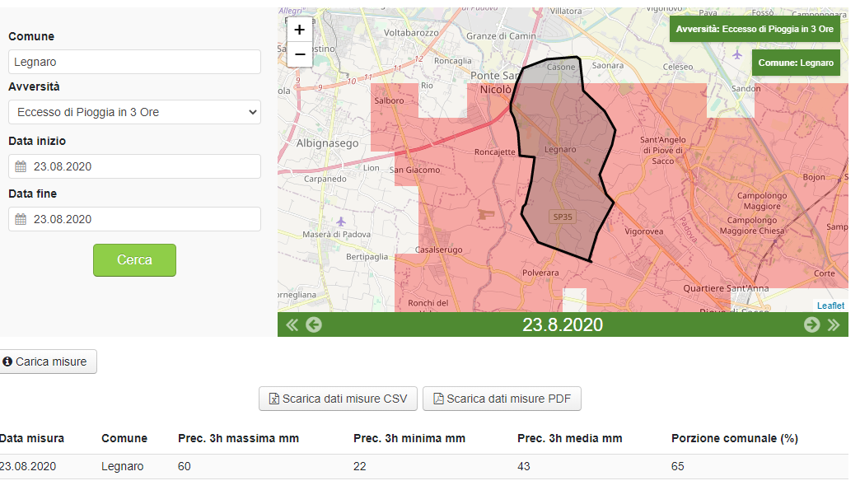The height and width of the screenshot is (504, 860).
Task: Click the Granze di Camin map label
Action: [502, 36]
